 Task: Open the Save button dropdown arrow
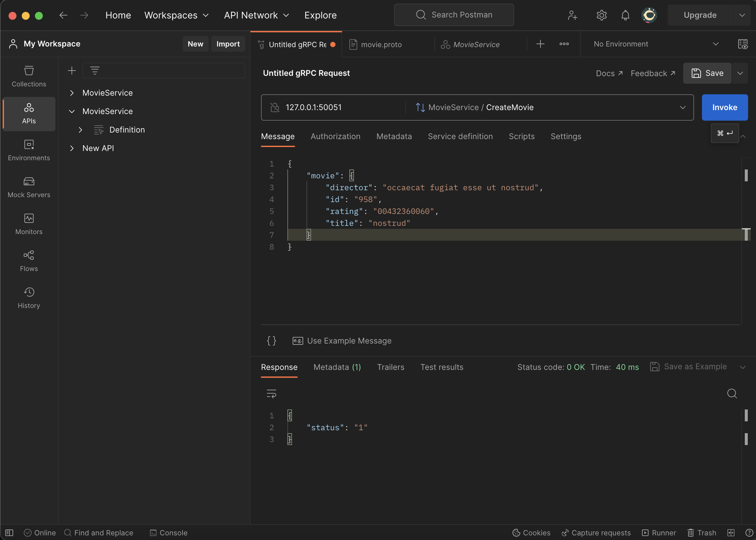(740, 73)
